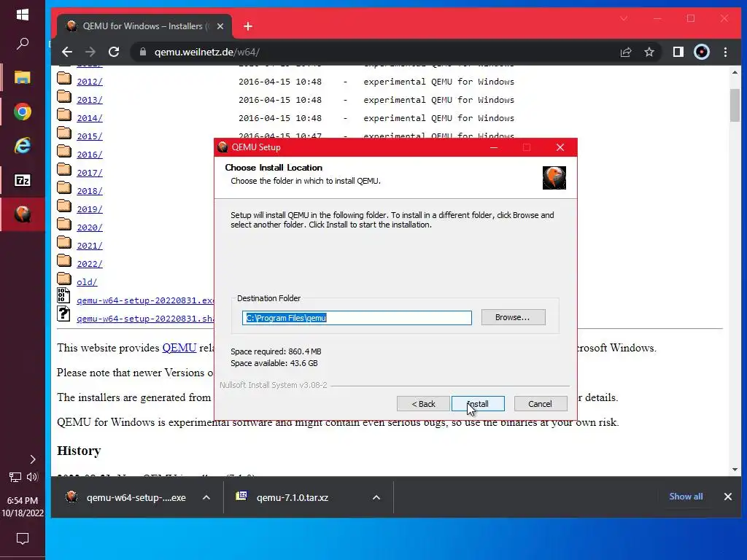Cancel the QEMU Setup wizard

pos(541,404)
